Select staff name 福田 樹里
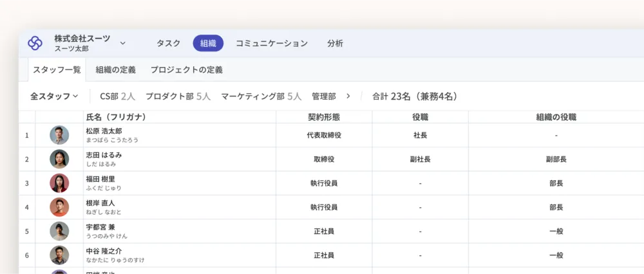This screenshot has width=644, height=274. (100, 179)
